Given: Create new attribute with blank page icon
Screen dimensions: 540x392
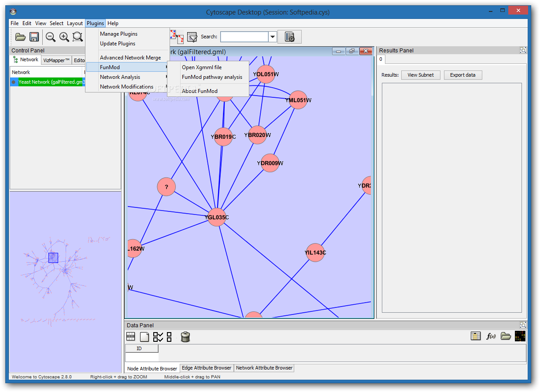Looking at the screenshot, I should click(x=144, y=337).
